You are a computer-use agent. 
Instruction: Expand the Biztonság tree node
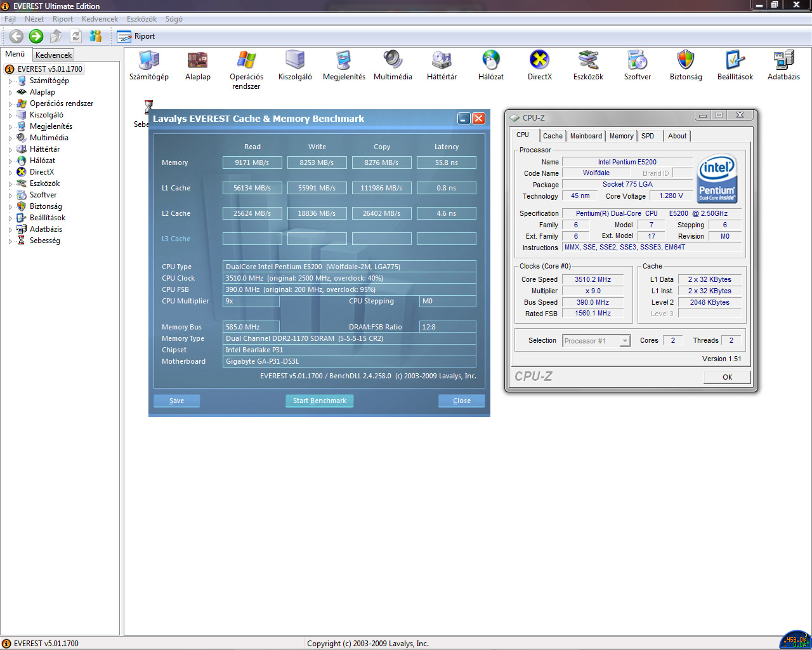point(10,207)
